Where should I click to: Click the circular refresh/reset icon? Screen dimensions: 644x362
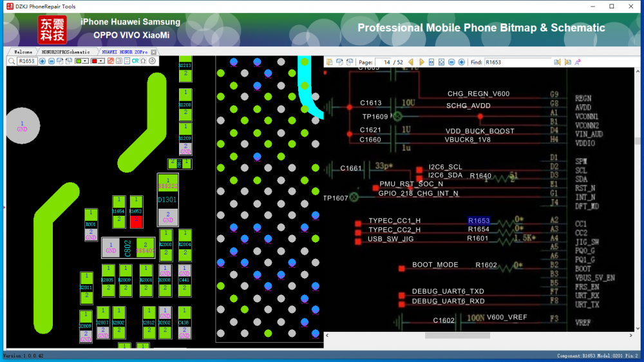pyautogui.click(x=153, y=61)
